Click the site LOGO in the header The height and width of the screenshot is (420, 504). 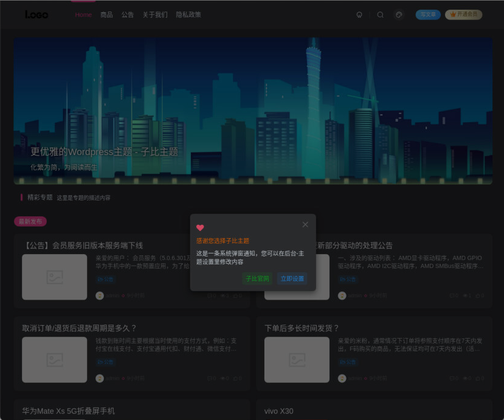35,14
